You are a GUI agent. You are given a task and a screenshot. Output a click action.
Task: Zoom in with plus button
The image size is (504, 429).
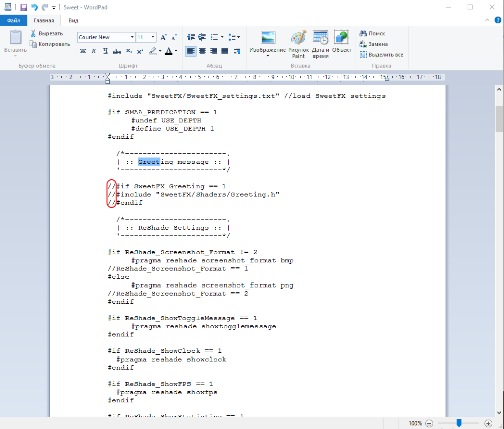pyautogui.click(x=488, y=423)
